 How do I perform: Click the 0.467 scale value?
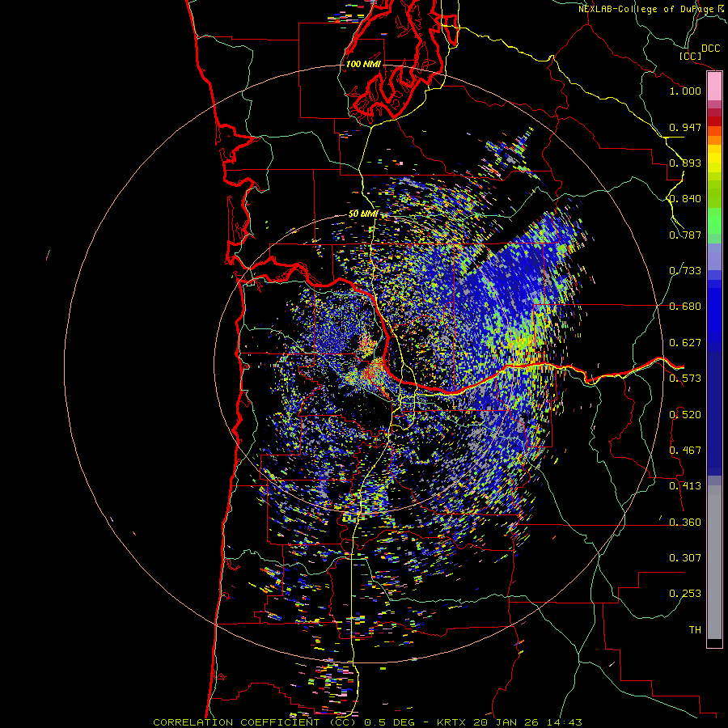click(x=685, y=451)
